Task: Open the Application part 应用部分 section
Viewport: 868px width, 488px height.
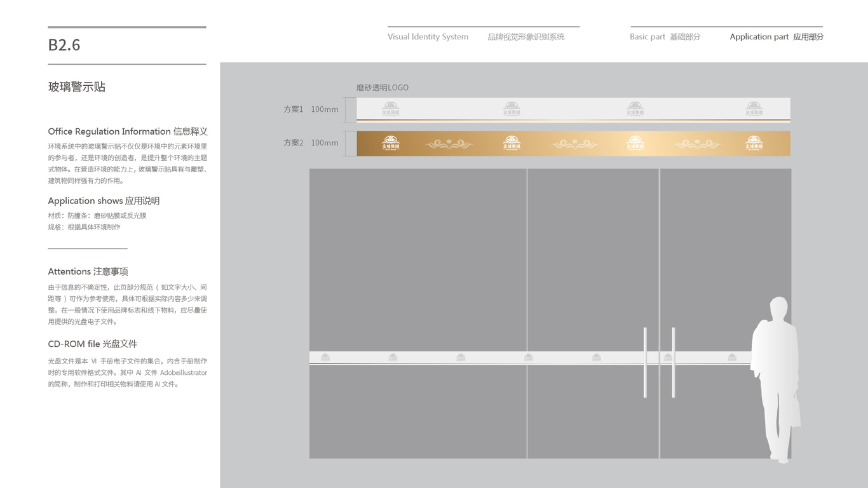Action: pyautogui.click(x=776, y=37)
